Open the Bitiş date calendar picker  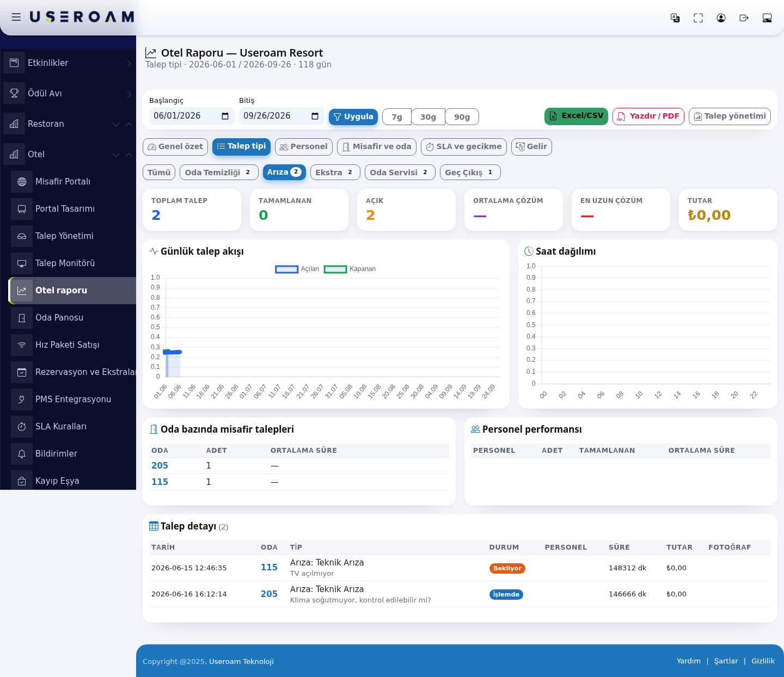315,116
